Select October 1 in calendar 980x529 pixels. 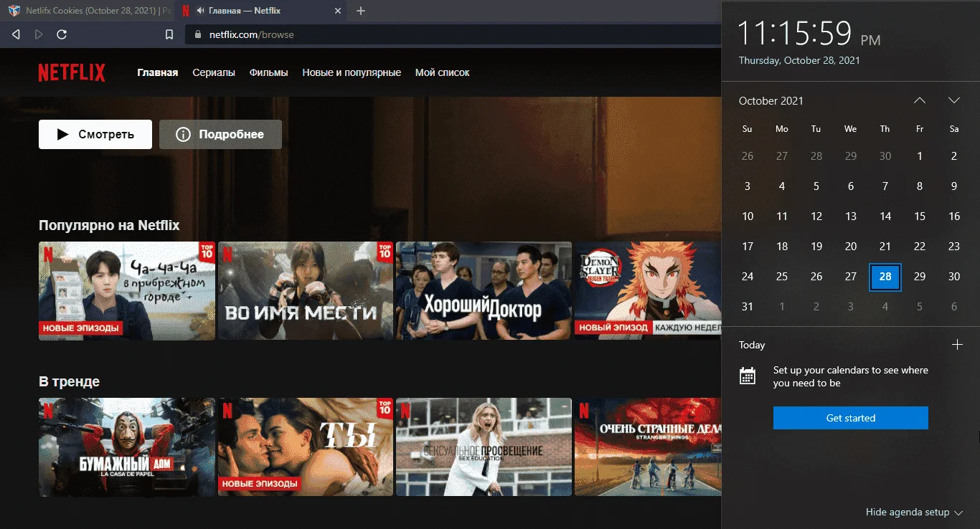(x=920, y=156)
